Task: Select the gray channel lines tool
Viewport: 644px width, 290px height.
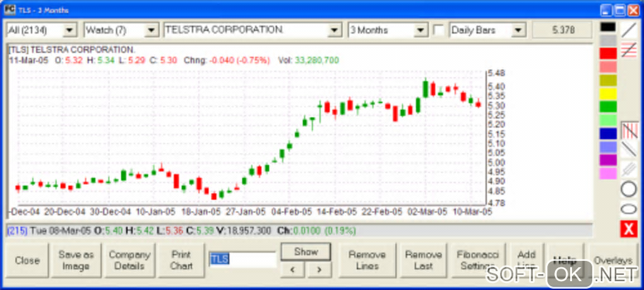Action: (628, 170)
